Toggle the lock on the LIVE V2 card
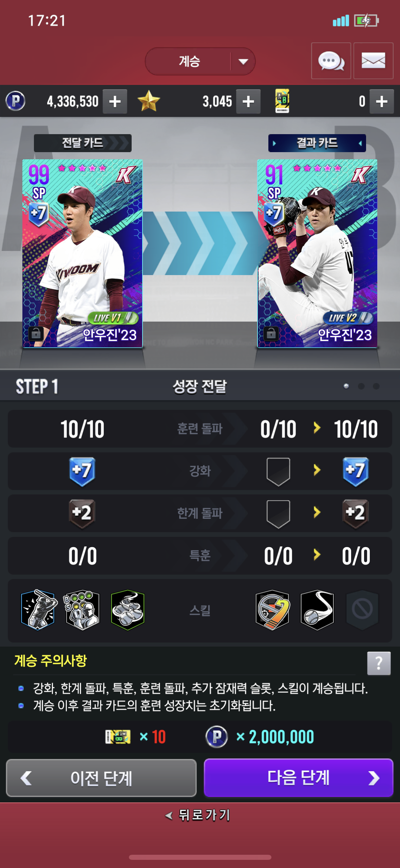 pyautogui.click(x=271, y=334)
